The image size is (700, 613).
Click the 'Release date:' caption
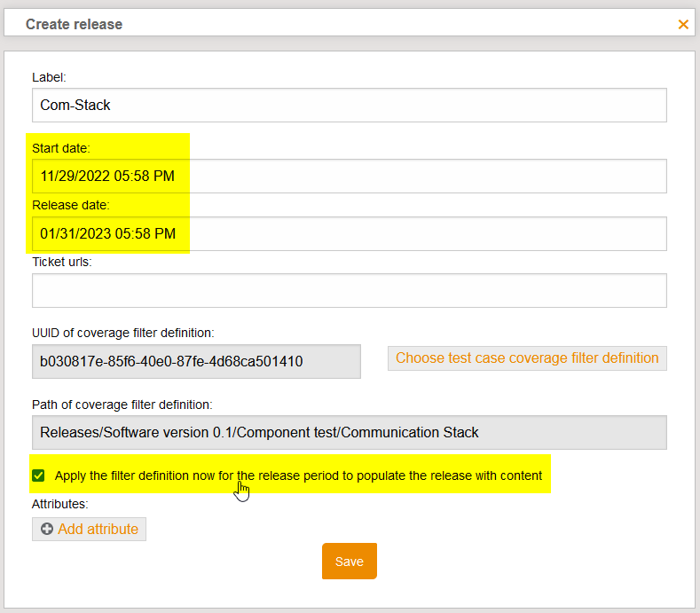click(x=71, y=205)
